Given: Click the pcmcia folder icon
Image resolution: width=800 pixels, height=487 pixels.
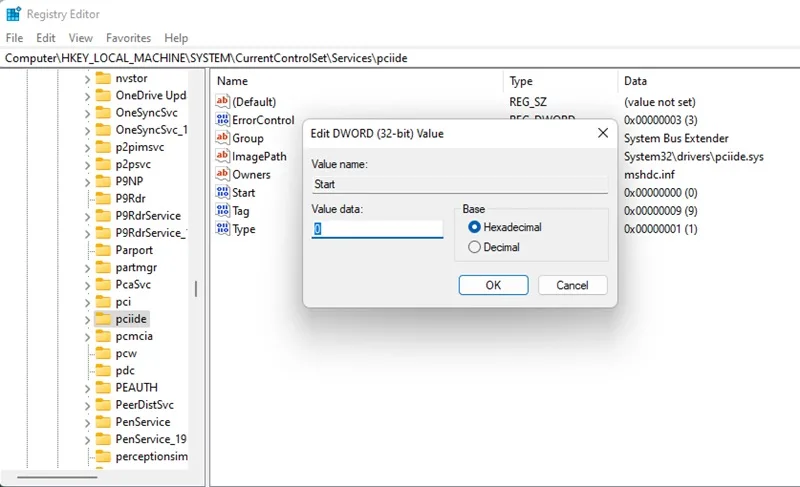Looking at the screenshot, I should coord(103,336).
